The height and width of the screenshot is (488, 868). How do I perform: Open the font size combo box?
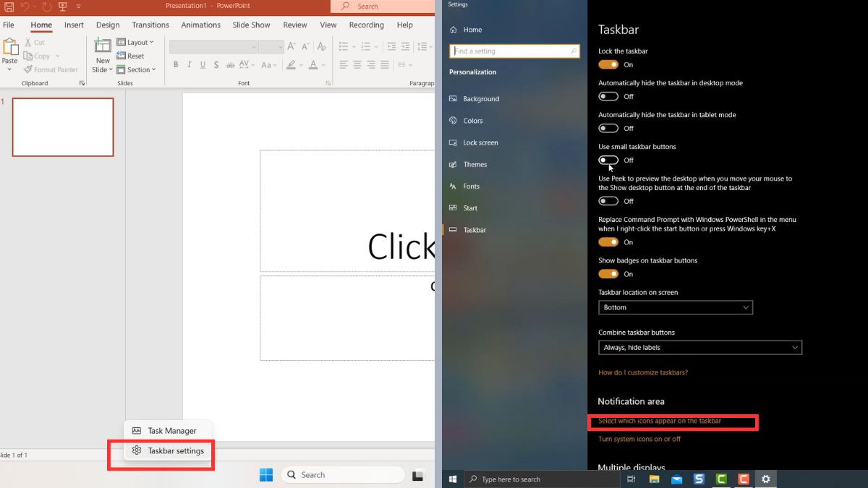[x=271, y=46]
